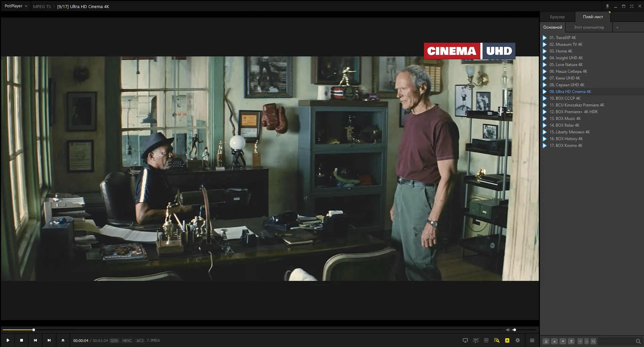Remove item with the playlist minus button

(586, 341)
